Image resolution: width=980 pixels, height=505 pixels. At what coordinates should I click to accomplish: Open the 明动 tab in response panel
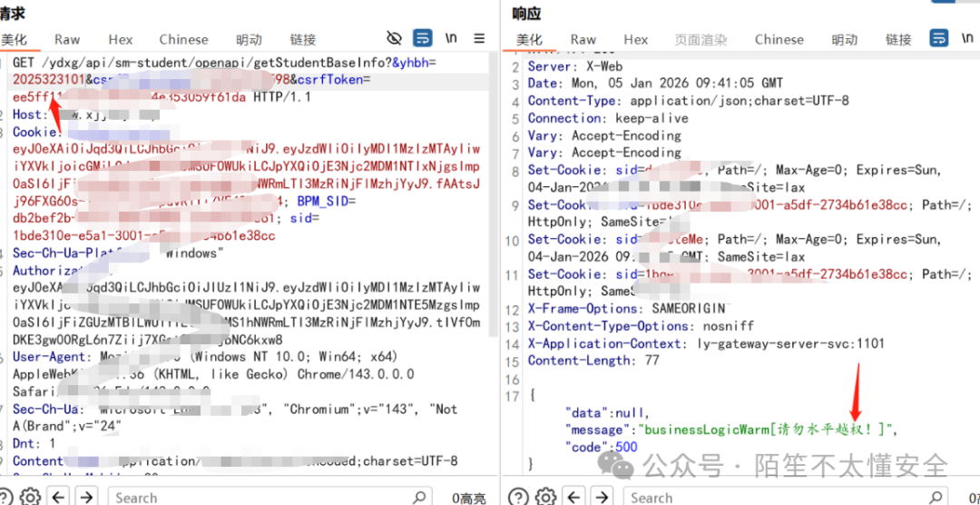[845, 39]
